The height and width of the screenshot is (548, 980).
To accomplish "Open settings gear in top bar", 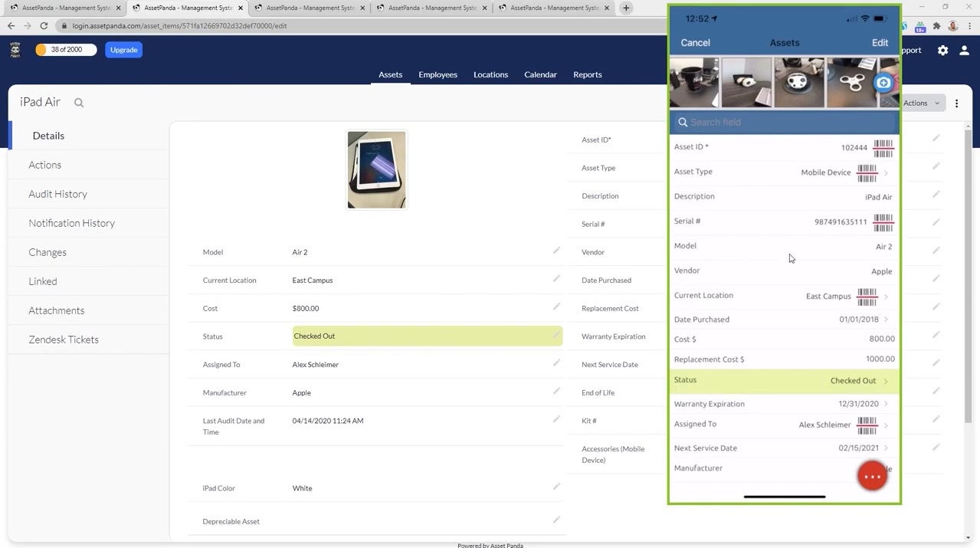I will pos(942,51).
